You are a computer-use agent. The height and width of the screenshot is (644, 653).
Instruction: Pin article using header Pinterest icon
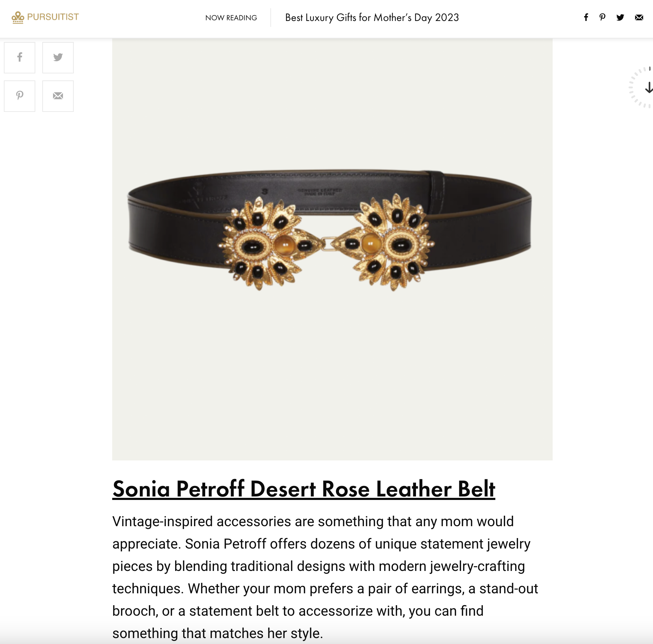(602, 17)
